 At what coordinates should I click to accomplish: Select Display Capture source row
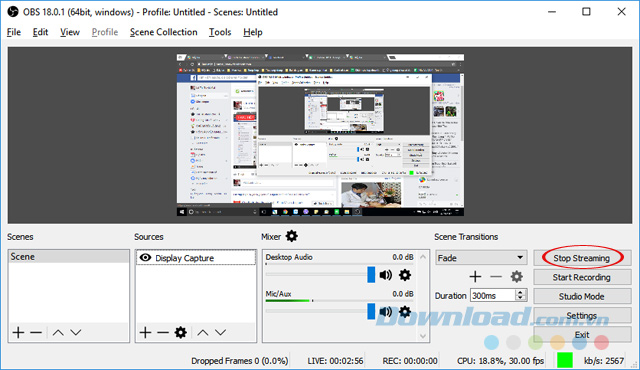pyautogui.click(x=196, y=258)
